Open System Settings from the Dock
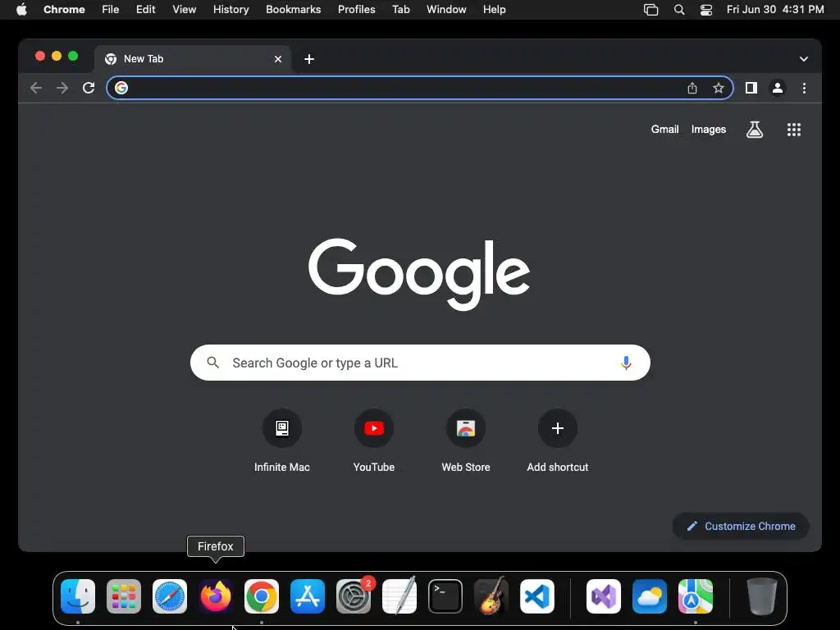 [354, 596]
